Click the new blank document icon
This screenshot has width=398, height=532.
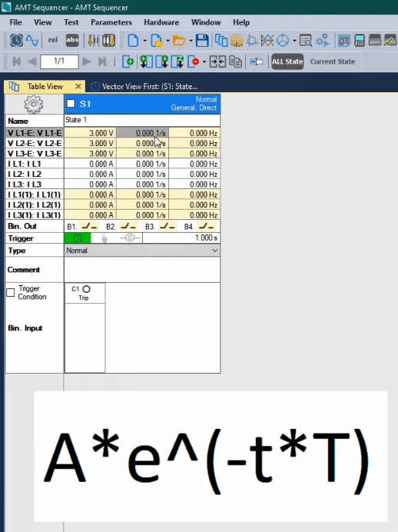pyautogui.click(x=133, y=41)
